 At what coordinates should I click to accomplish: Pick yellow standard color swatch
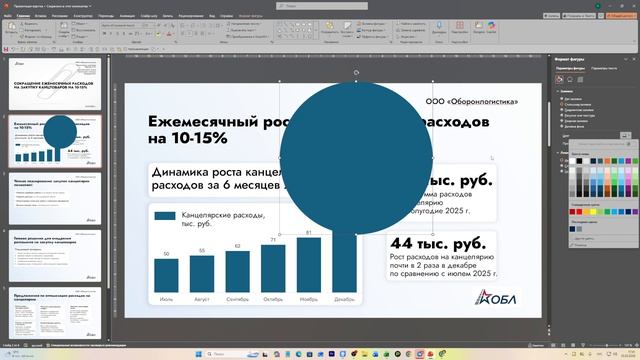click(593, 211)
